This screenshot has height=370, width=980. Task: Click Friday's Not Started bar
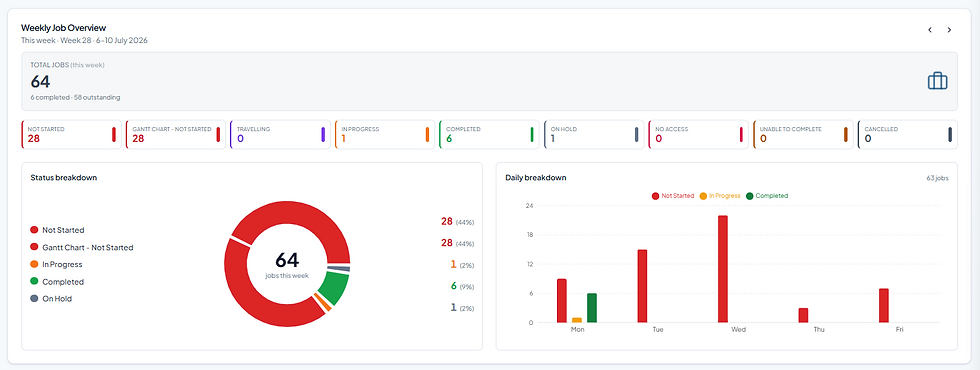click(x=884, y=306)
